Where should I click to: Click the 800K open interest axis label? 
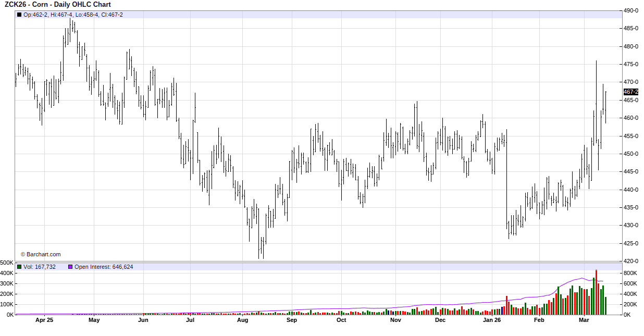tap(630, 273)
